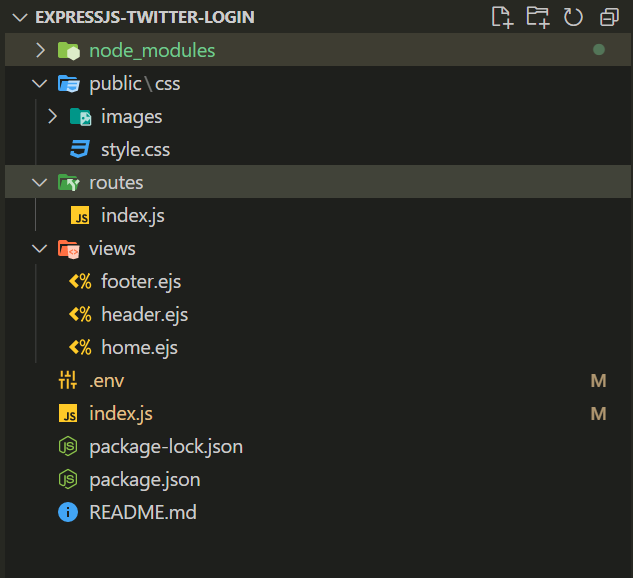Collapse the EXPRESSJS-TWITTER-LOGIN project section
This screenshot has height=578, width=633.
(17, 17)
